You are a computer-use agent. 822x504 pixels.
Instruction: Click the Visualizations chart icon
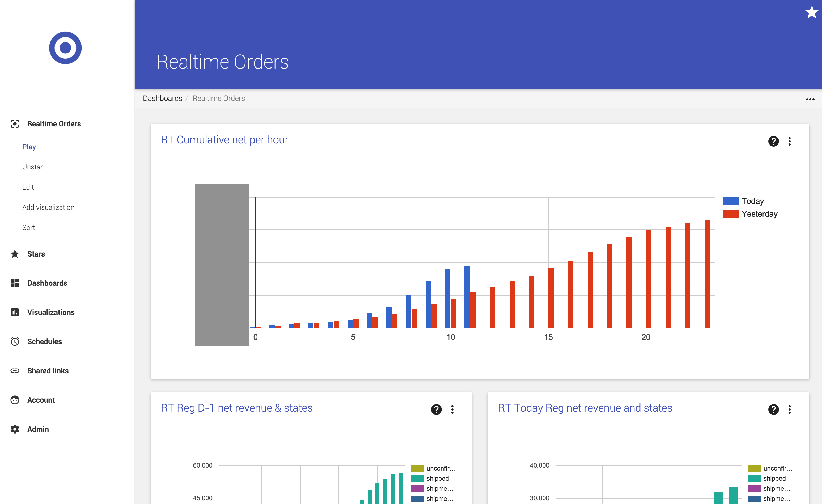point(15,312)
